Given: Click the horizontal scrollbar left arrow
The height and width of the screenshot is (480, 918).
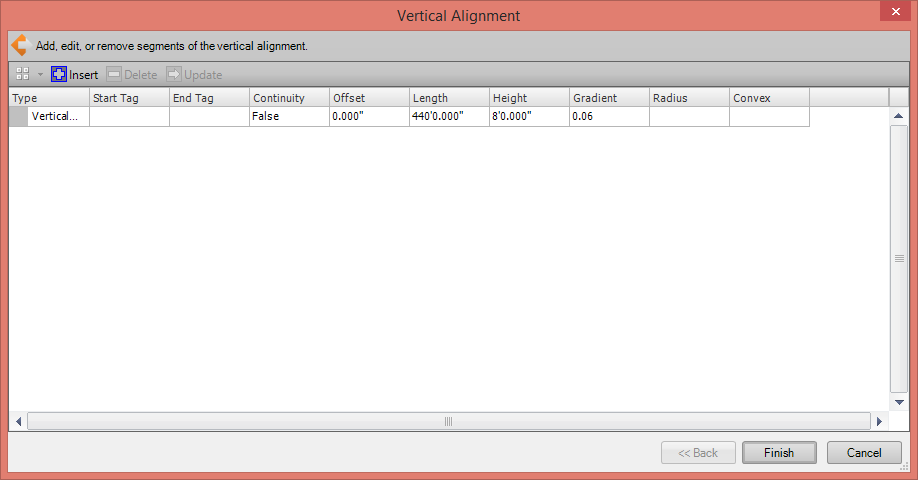Looking at the screenshot, I should pyautogui.click(x=18, y=421).
